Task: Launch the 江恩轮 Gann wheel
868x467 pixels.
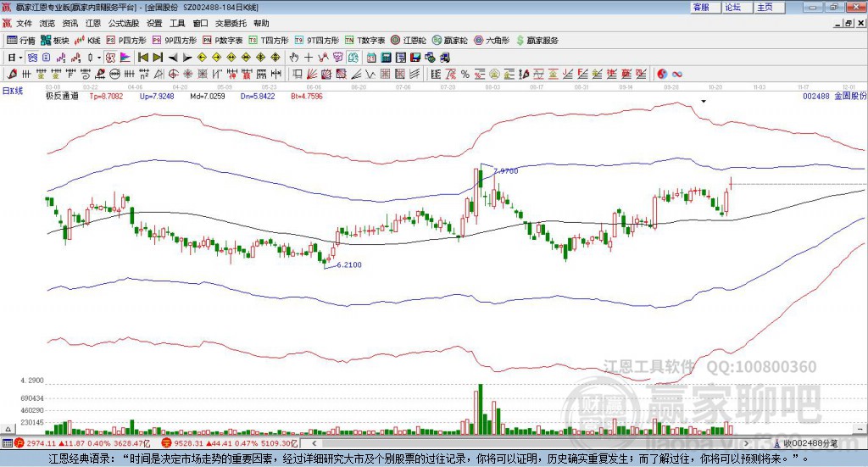Action: (409, 41)
